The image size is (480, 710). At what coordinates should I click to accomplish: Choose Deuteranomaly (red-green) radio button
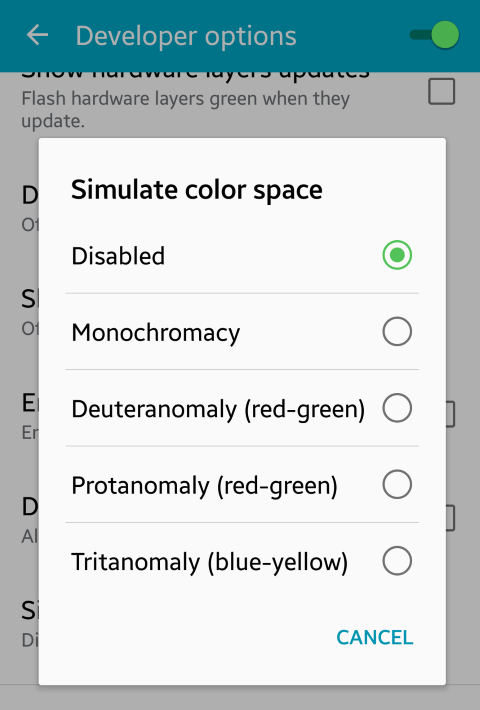point(397,408)
